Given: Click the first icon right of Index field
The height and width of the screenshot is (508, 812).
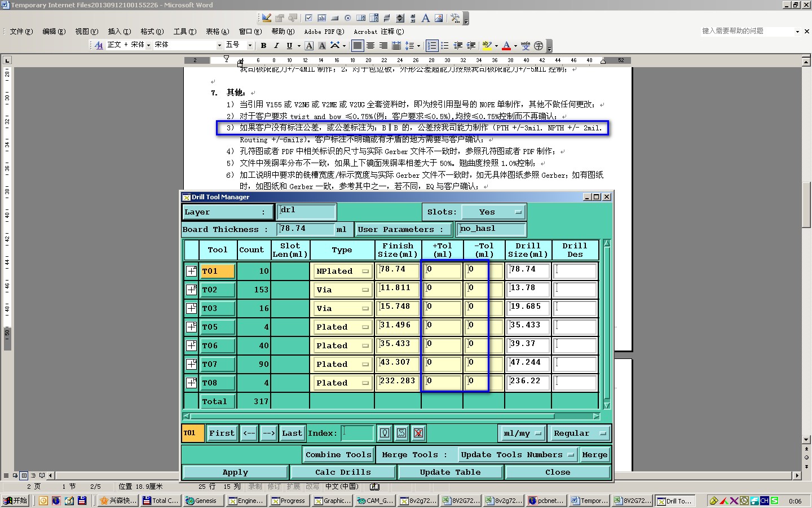Looking at the screenshot, I should coord(385,433).
